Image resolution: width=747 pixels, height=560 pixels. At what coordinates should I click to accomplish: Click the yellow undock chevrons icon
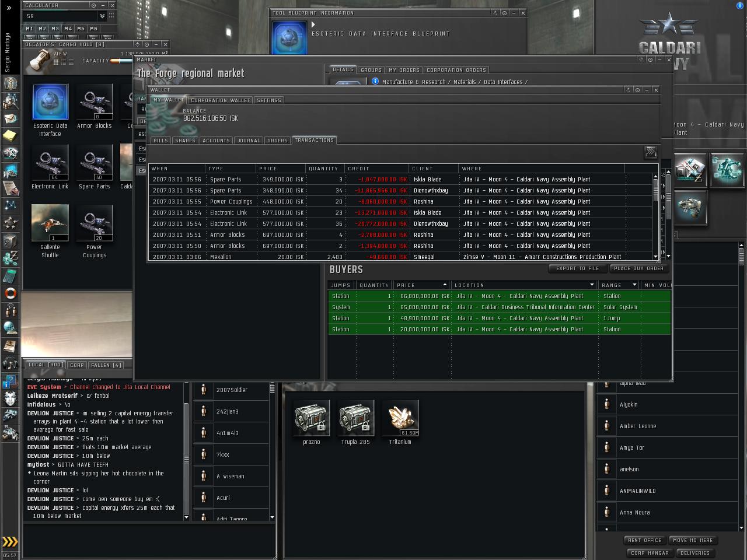pos(10,542)
